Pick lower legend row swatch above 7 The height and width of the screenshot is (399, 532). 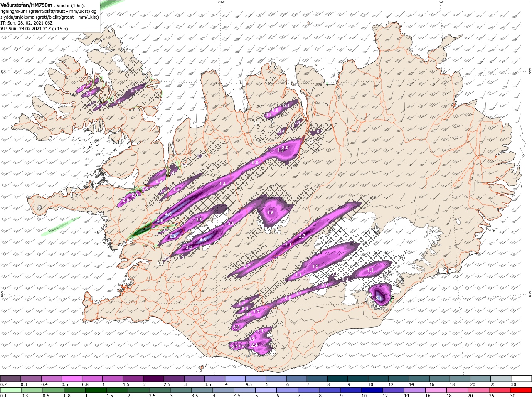click(308, 390)
